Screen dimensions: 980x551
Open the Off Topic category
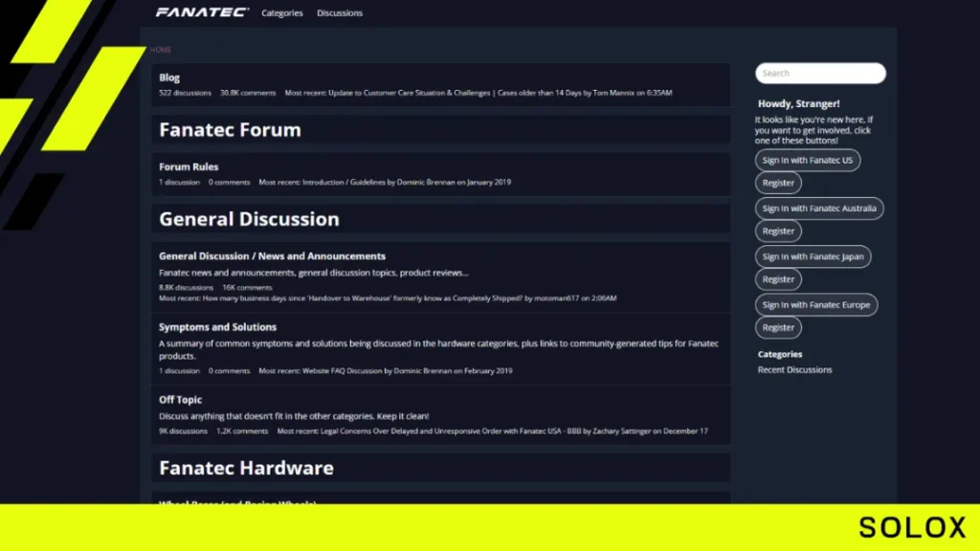pyautogui.click(x=180, y=399)
